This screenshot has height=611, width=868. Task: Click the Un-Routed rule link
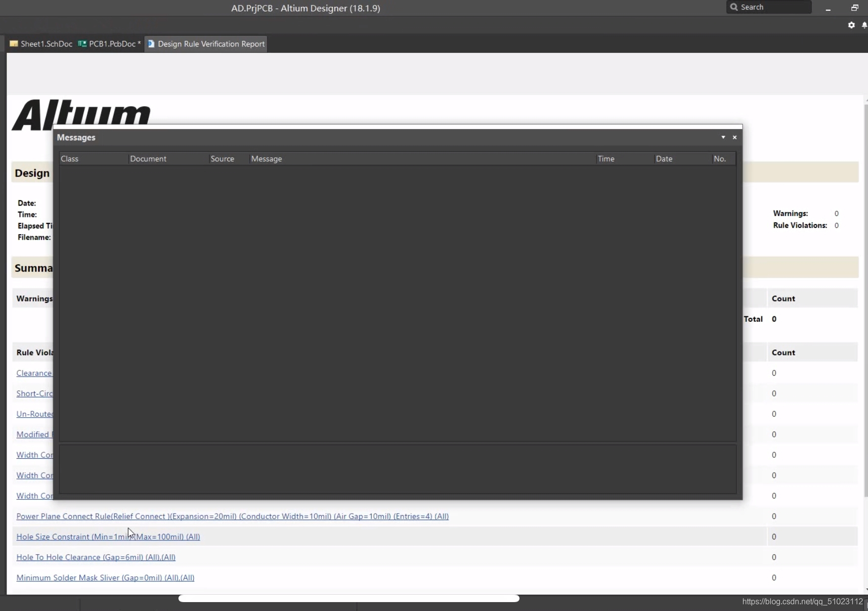[x=34, y=414]
